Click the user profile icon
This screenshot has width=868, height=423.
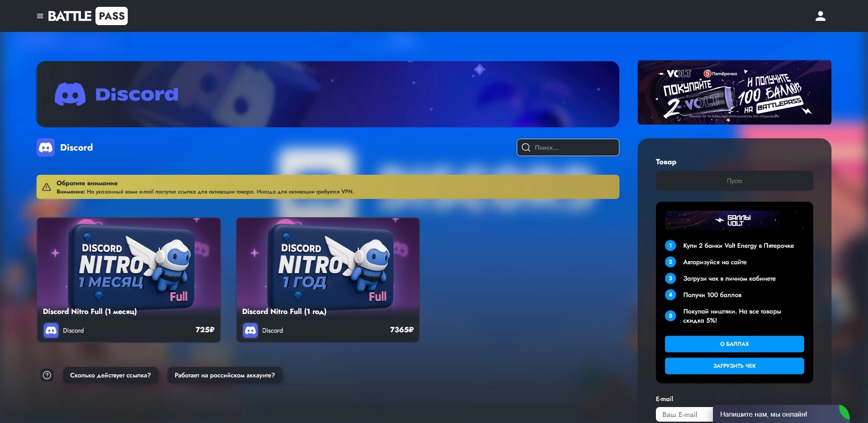(x=820, y=16)
